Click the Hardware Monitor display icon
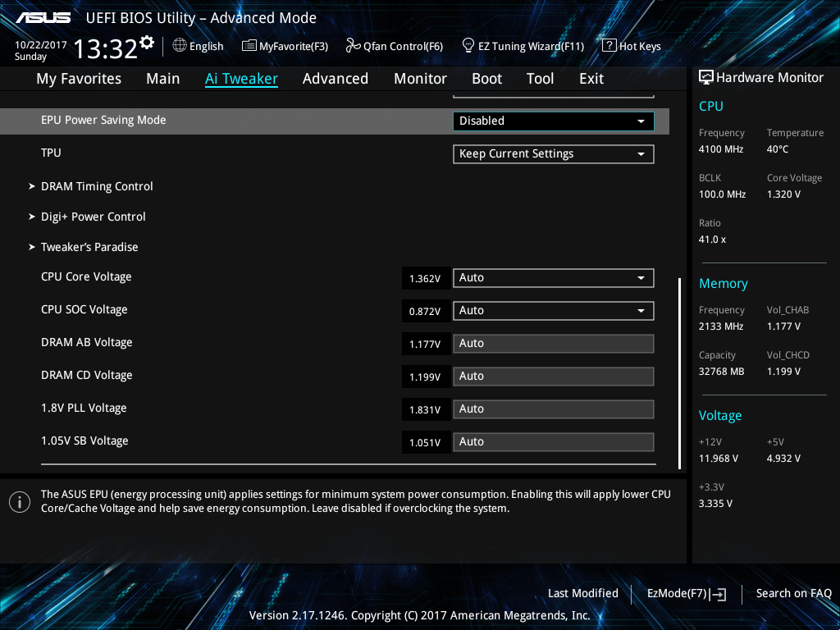This screenshot has width=840, height=630. pyautogui.click(x=706, y=77)
